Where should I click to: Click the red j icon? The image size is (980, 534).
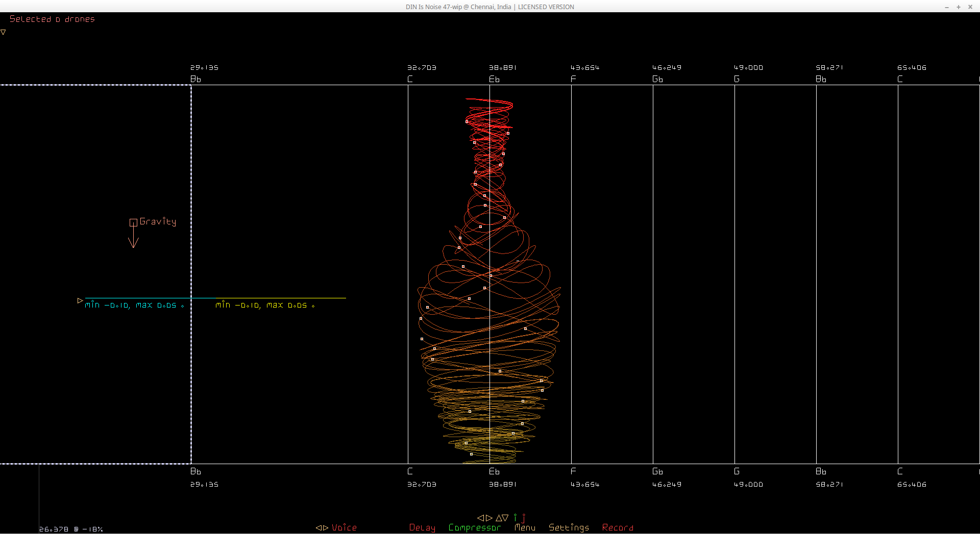(x=524, y=518)
